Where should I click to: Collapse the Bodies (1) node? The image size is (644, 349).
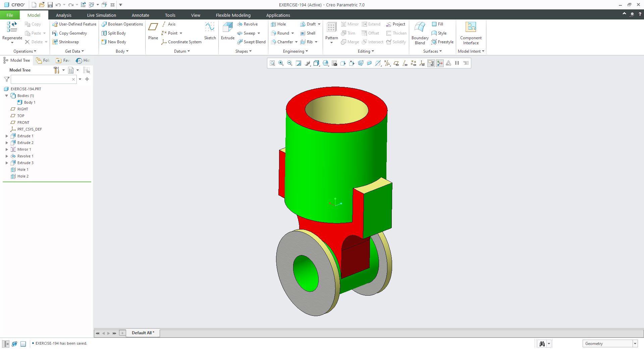pyautogui.click(x=7, y=96)
